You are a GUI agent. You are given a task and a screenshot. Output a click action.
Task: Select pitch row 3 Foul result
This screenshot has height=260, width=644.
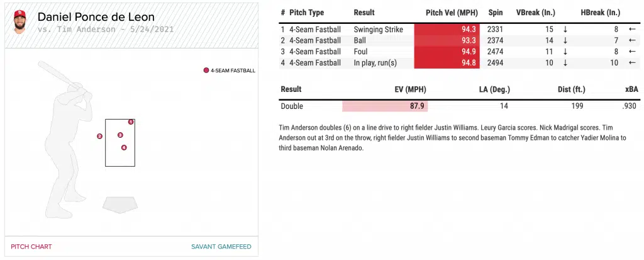(362, 52)
